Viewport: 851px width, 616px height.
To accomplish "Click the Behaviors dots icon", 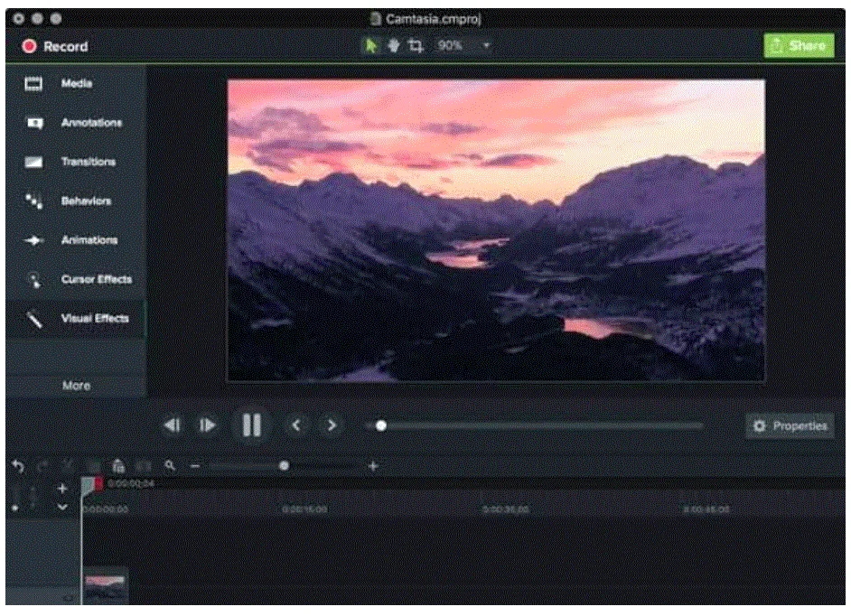I will pos(33,201).
